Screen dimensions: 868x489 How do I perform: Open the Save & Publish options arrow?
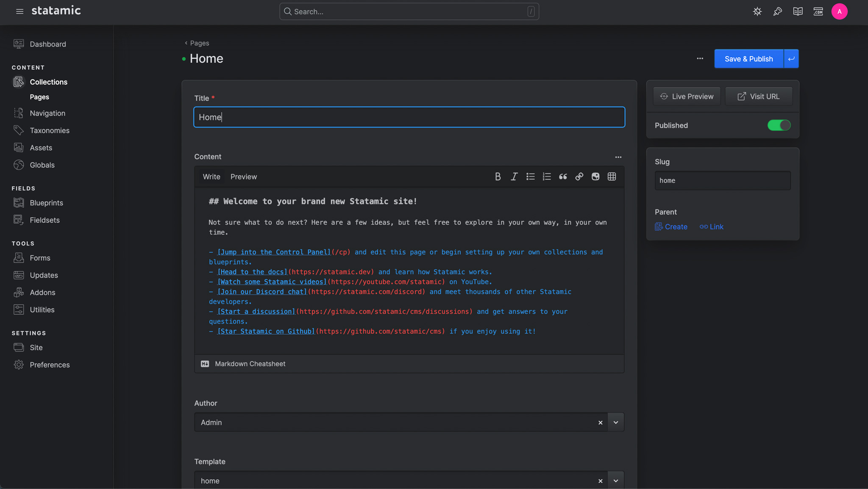coord(791,59)
